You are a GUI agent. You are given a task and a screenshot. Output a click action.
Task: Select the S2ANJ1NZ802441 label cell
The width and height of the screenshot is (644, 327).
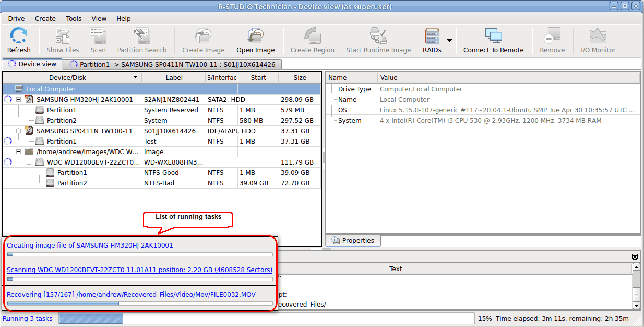click(174, 99)
